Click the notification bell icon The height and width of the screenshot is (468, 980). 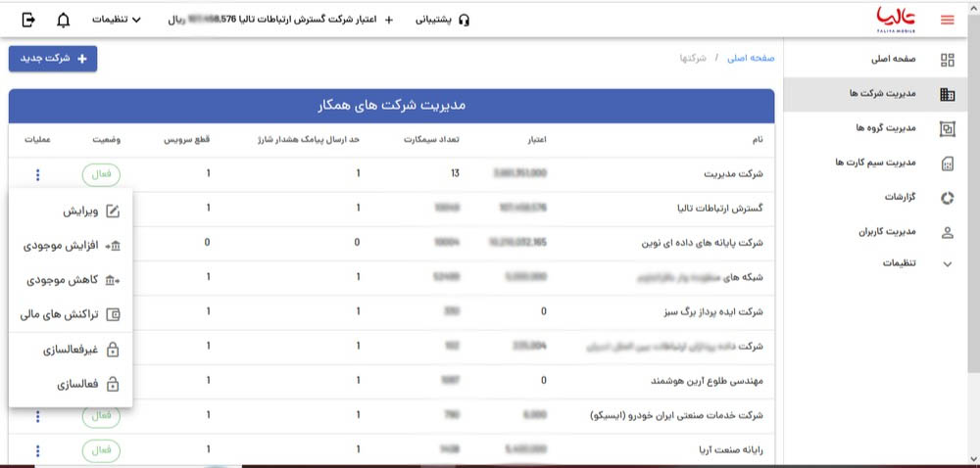tap(64, 20)
